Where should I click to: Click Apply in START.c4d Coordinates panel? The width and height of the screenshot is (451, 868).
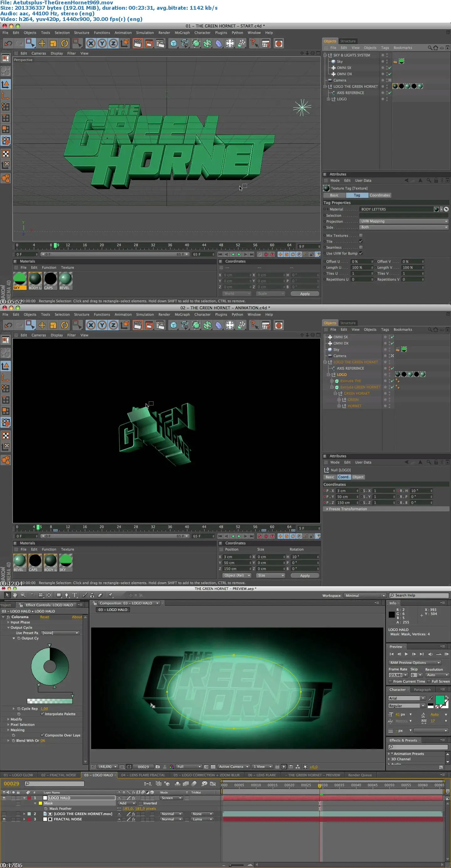pos(305,294)
